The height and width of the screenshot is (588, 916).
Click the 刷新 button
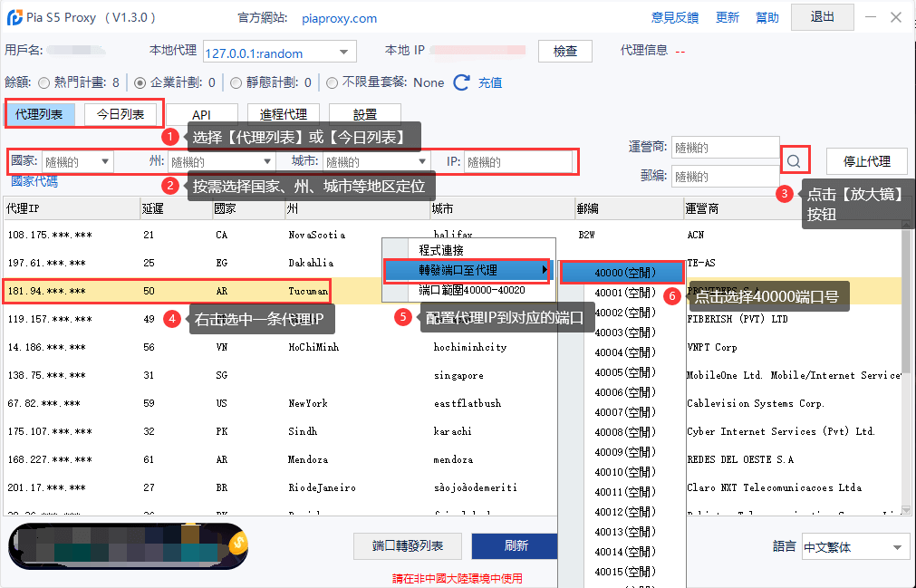pos(516,546)
